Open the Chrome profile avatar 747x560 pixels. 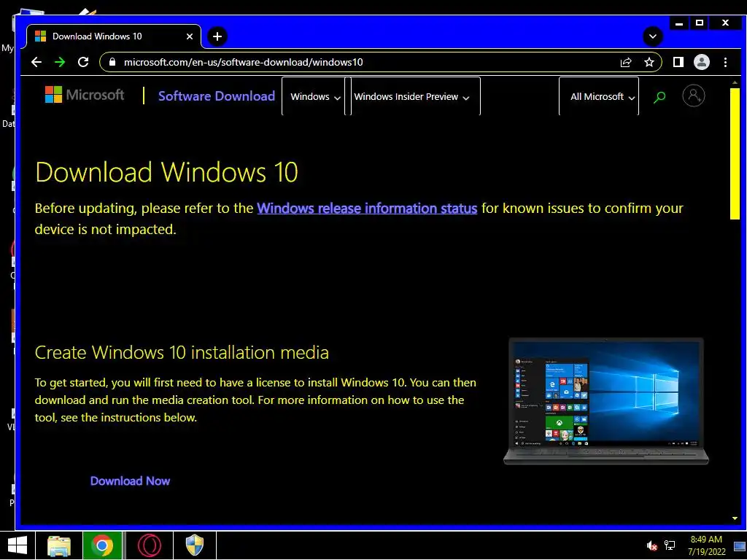coord(701,62)
